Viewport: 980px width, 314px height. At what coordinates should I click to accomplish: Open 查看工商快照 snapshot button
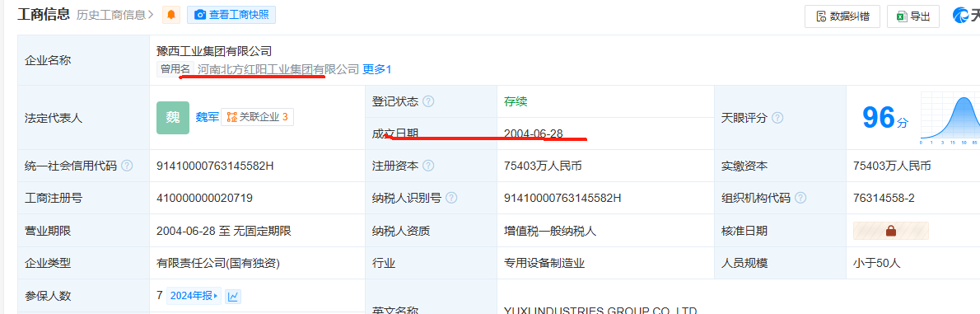point(231,14)
